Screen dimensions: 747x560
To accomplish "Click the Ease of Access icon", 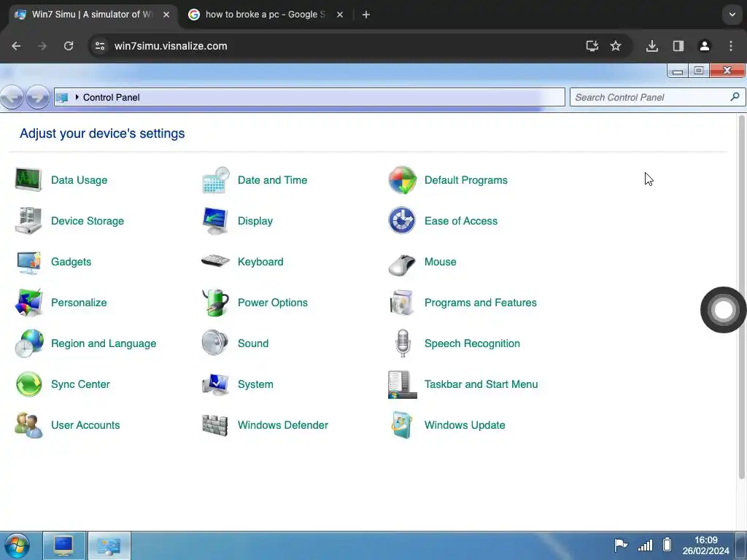I will (x=402, y=220).
